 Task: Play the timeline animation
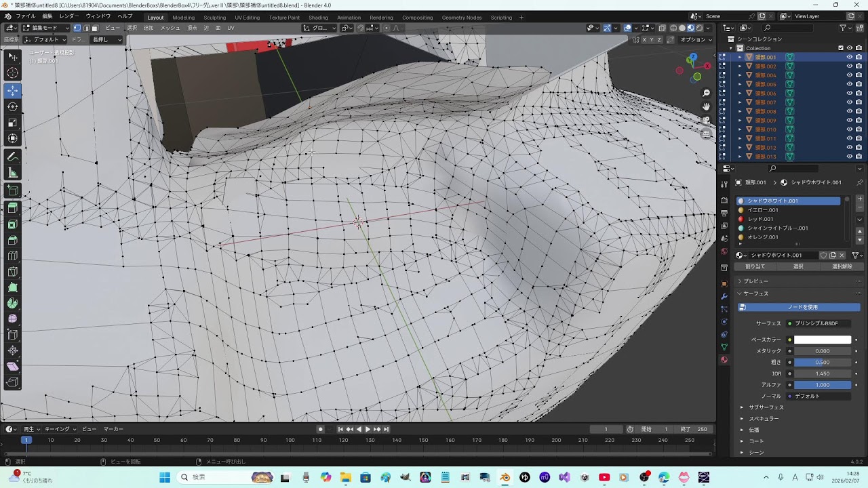click(368, 429)
